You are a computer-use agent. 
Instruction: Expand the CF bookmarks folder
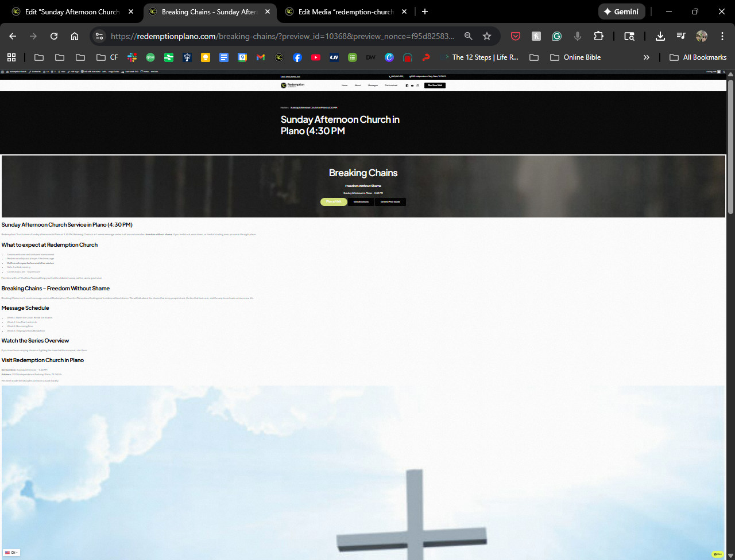tap(107, 57)
